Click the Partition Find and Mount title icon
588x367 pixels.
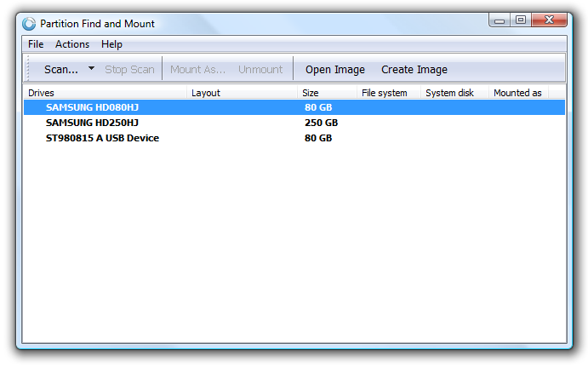[30, 23]
